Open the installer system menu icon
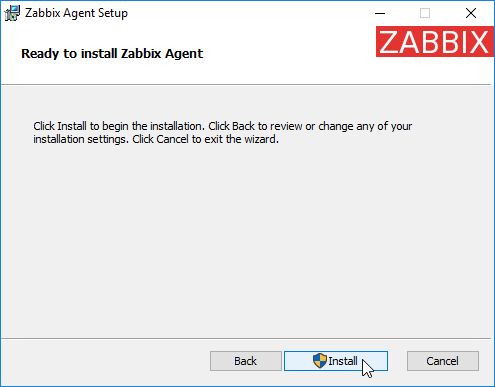 point(12,13)
